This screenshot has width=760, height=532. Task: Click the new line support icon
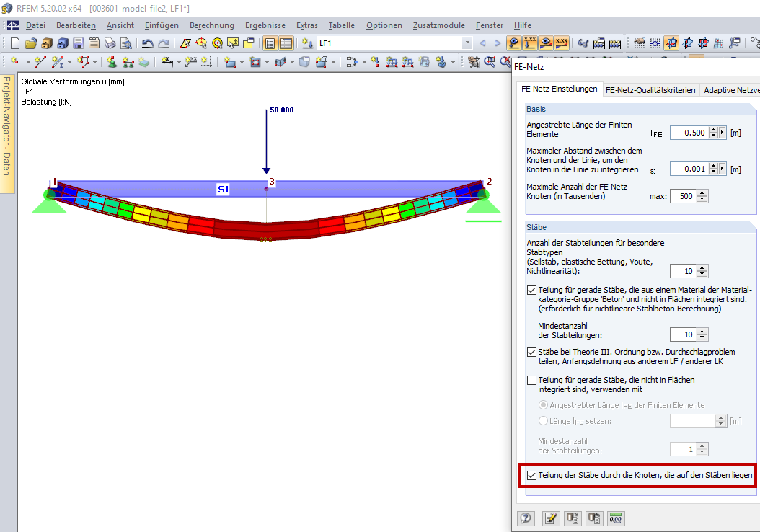[x=128, y=61]
